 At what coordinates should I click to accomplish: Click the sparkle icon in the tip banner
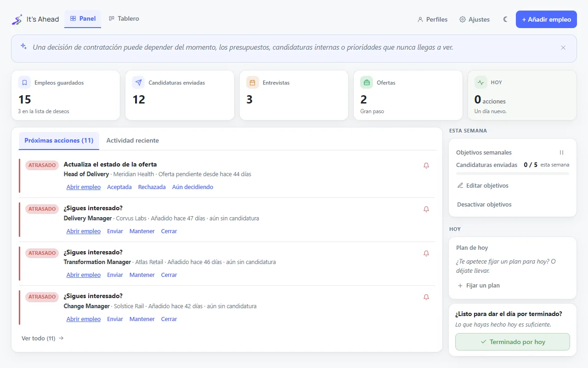coord(23,46)
